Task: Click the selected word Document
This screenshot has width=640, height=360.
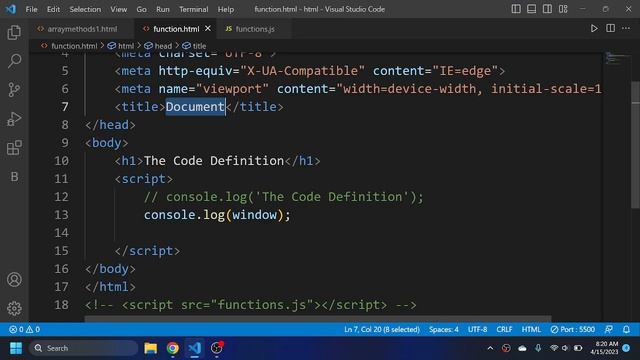Action: point(195,107)
